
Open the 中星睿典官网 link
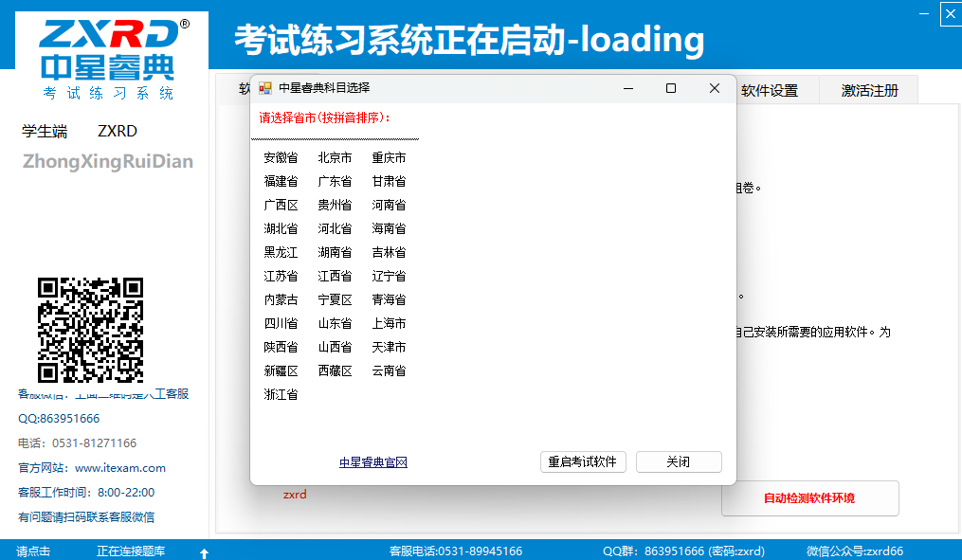372,461
